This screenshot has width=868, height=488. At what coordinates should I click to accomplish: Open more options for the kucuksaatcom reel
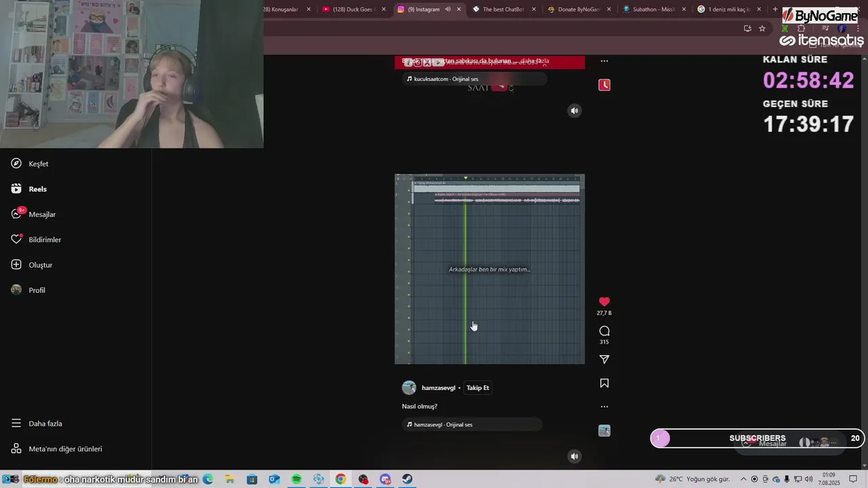pyautogui.click(x=604, y=61)
